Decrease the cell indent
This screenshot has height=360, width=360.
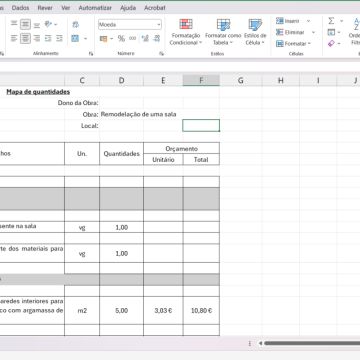click(48, 38)
